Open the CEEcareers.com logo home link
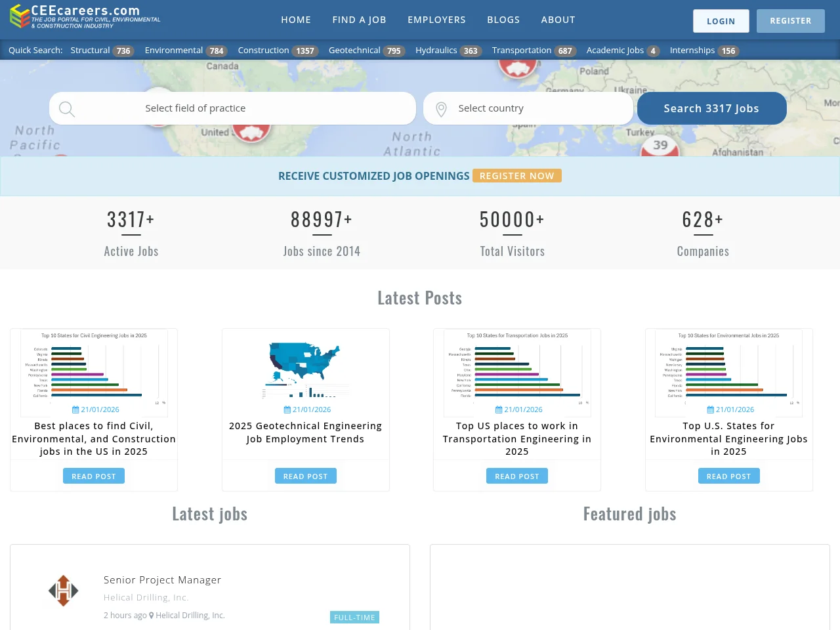The width and height of the screenshot is (840, 630). click(x=85, y=17)
